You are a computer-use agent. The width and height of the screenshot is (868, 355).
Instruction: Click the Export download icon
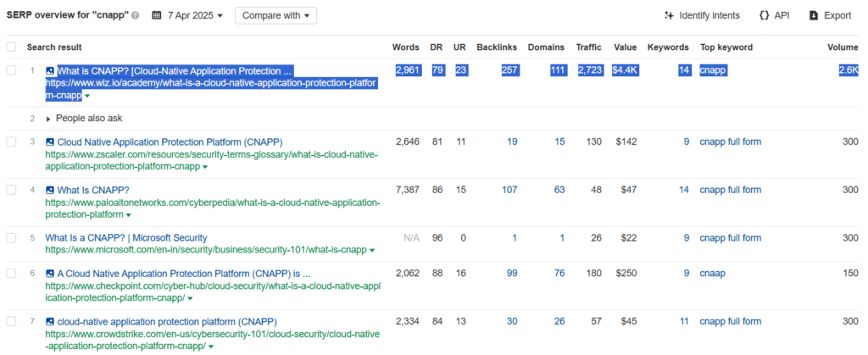click(x=814, y=15)
